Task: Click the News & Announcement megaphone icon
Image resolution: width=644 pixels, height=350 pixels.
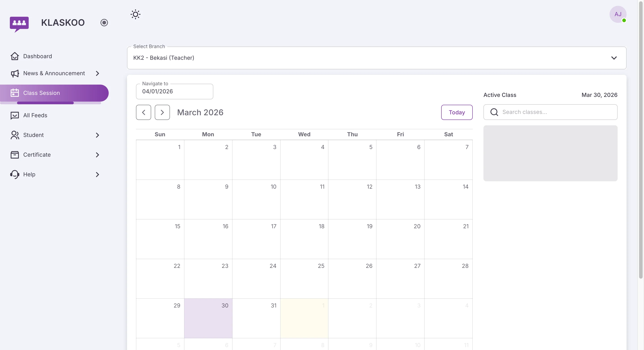Action: [x=15, y=73]
